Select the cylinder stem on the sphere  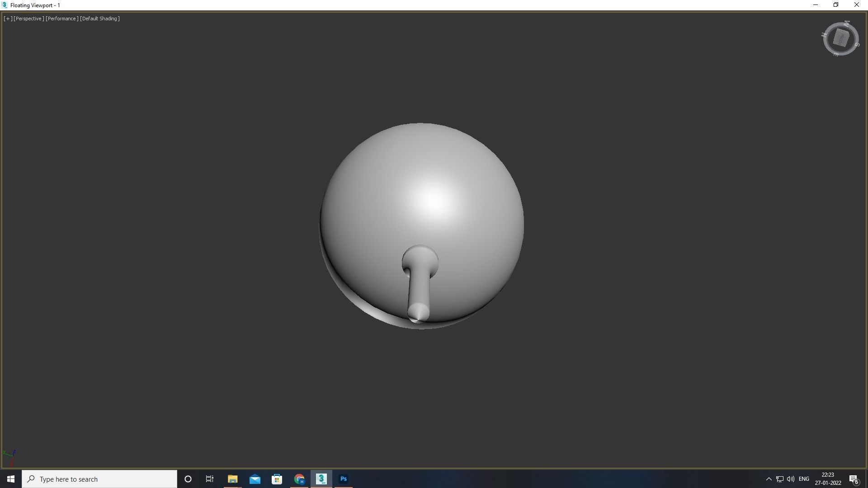click(x=419, y=289)
